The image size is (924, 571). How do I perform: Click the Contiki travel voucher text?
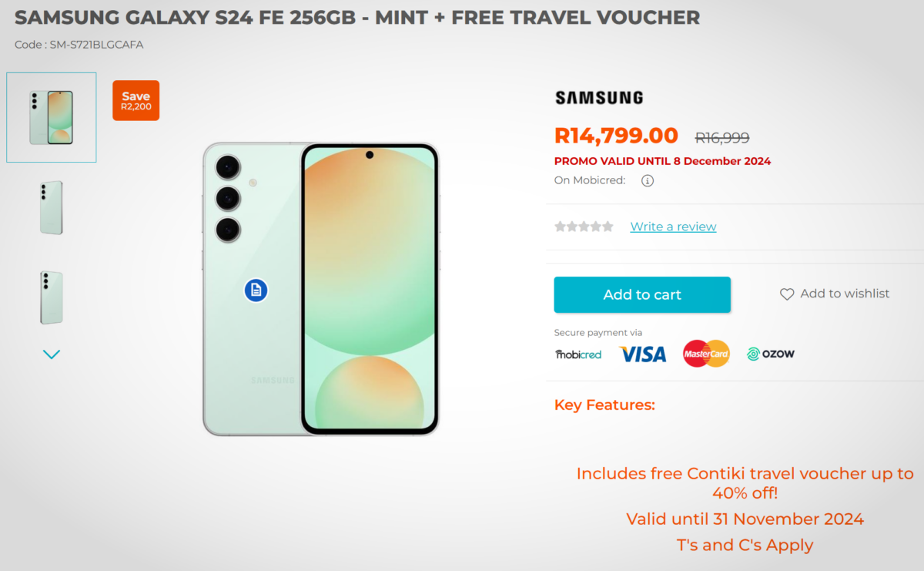[745, 483]
